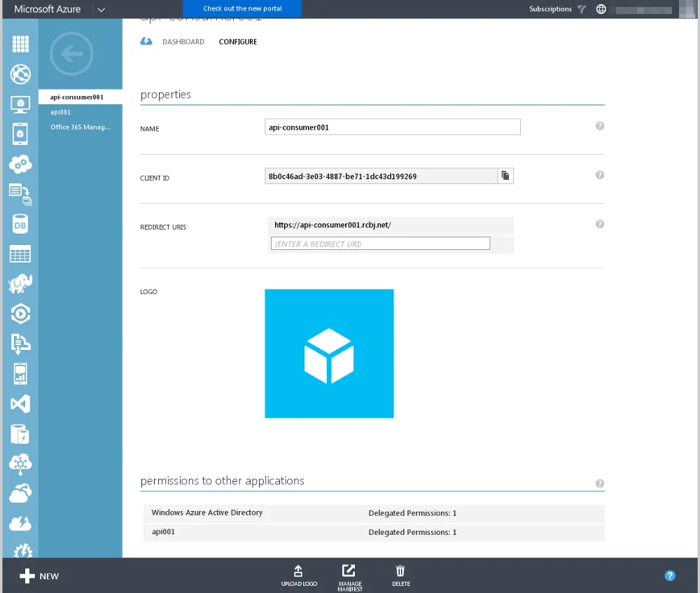Click the Name input field
This screenshot has width=700, height=593.
[393, 127]
